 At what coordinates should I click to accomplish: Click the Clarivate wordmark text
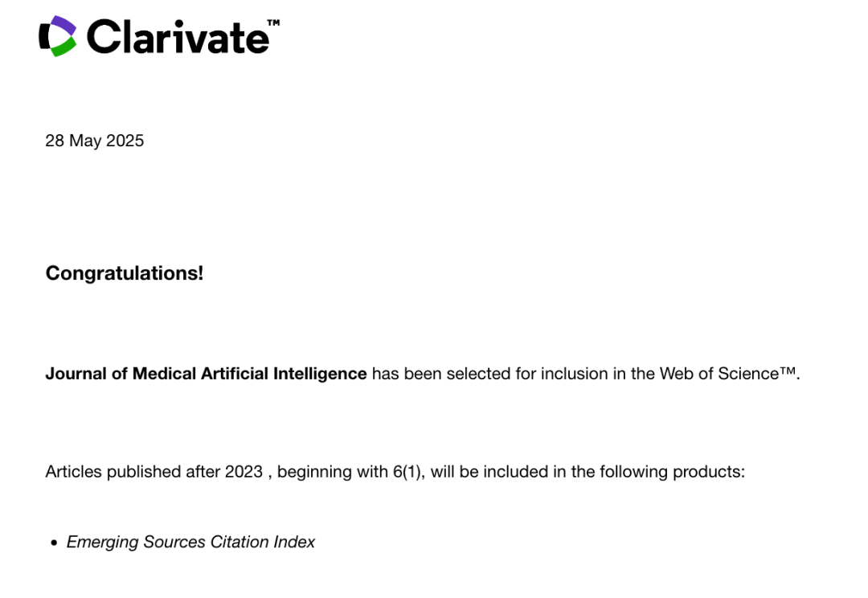click(x=178, y=37)
